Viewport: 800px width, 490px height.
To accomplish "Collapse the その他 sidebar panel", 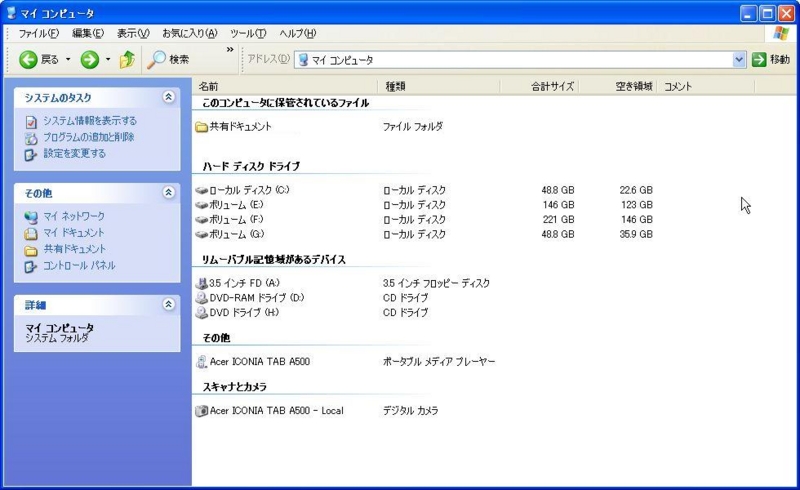I will point(168,192).
